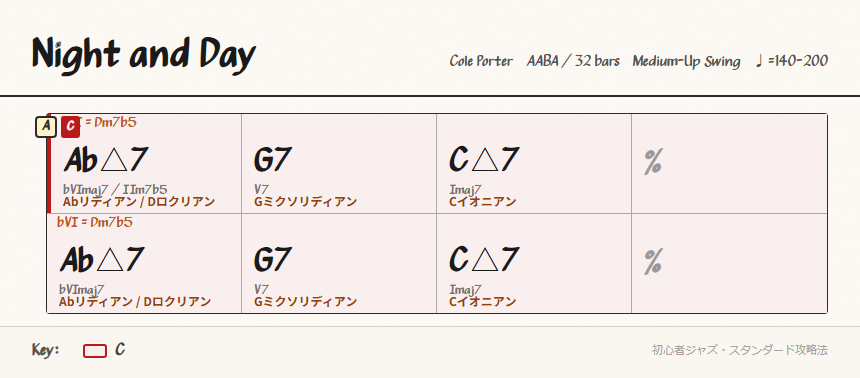
Task: Select first row G7 chord
Action: coord(273,160)
